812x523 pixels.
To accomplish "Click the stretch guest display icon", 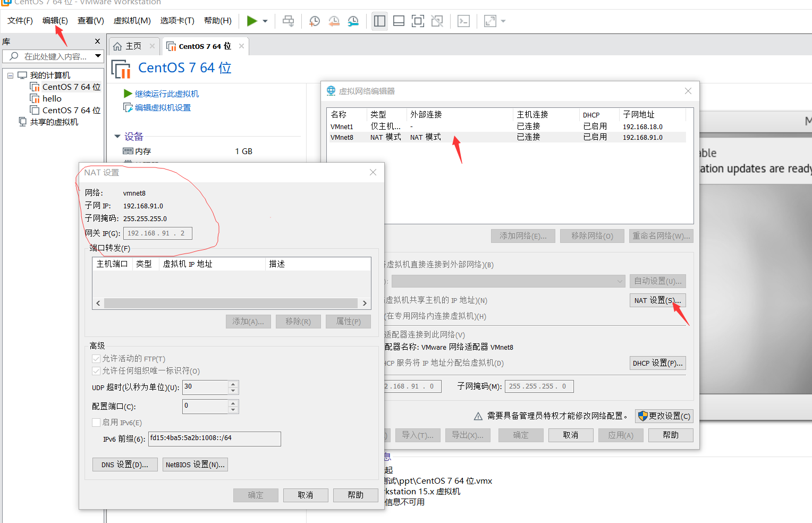I will click(x=490, y=21).
